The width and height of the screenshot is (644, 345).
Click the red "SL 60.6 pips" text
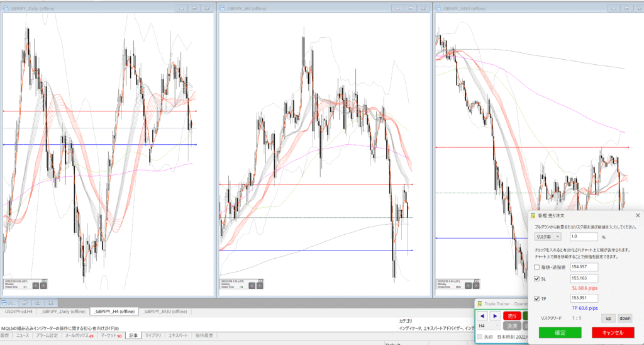pyautogui.click(x=585, y=288)
